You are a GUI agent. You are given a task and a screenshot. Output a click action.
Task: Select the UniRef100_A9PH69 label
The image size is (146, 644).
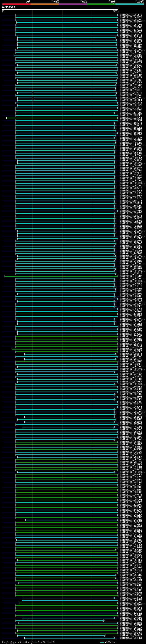tap(131, 60)
